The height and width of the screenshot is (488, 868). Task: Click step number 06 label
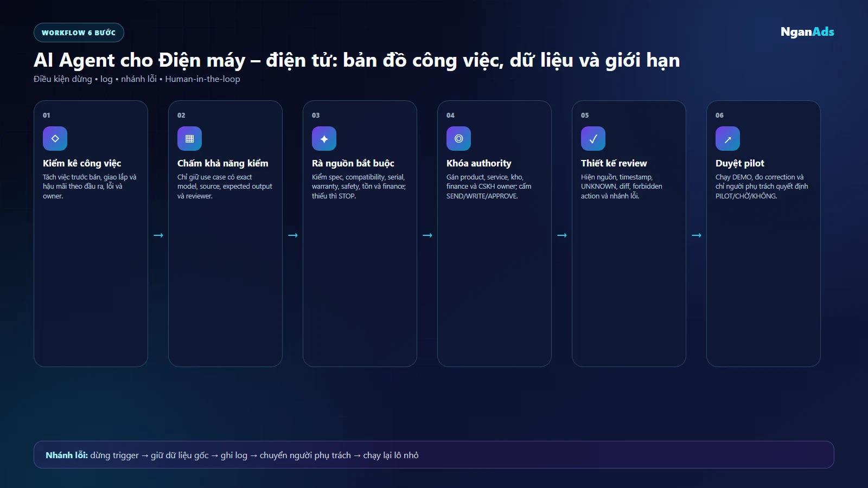(719, 115)
